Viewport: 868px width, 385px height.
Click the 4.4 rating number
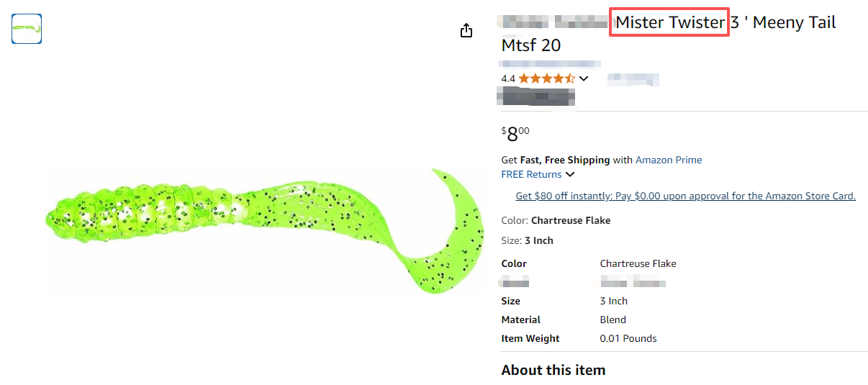point(508,78)
